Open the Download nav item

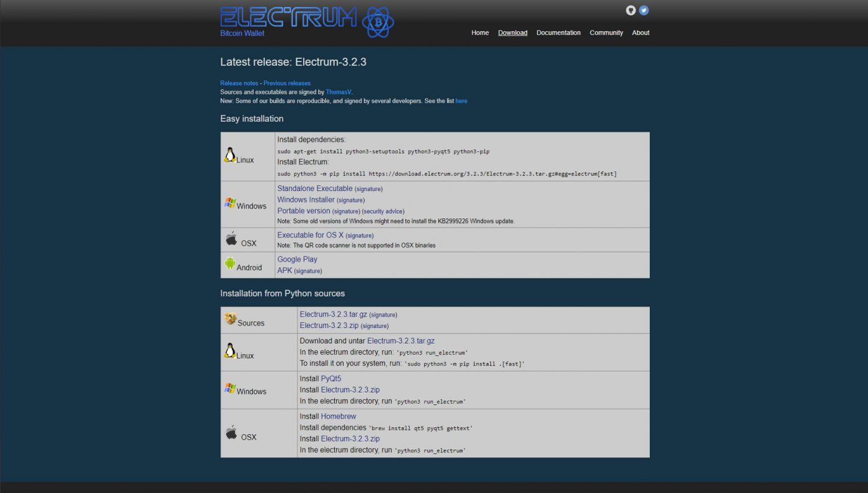click(x=513, y=33)
